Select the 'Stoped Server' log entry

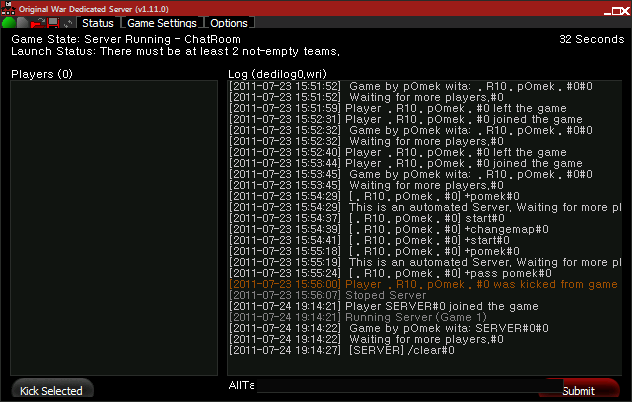[x=327, y=295]
